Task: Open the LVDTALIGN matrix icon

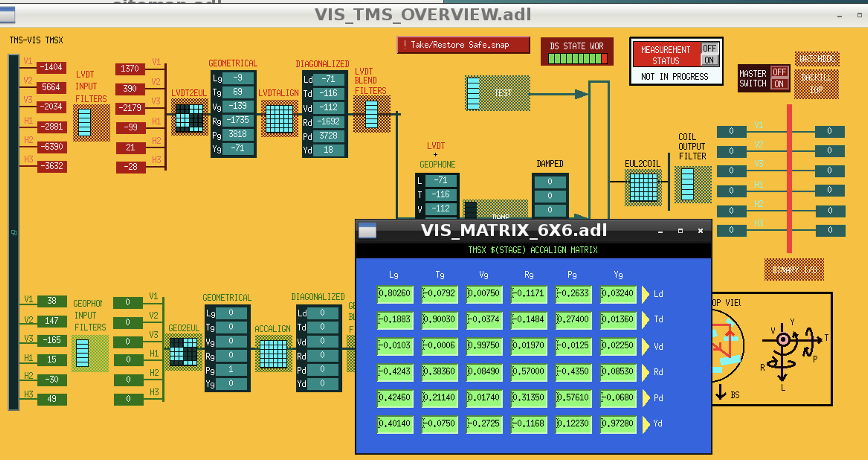Action: pos(279,119)
